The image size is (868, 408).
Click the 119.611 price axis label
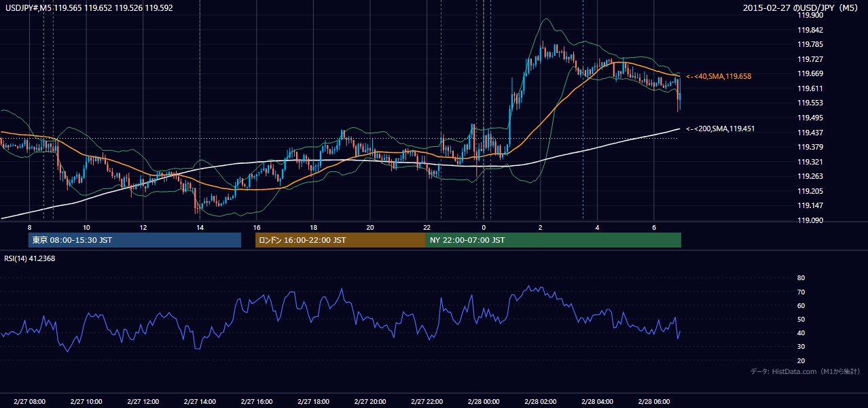click(811, 88)
